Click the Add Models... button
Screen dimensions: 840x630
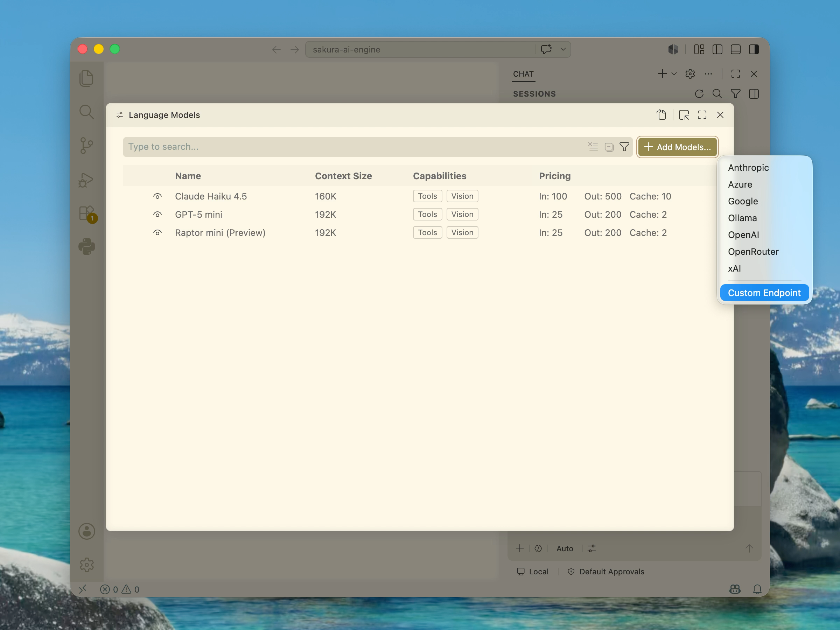pos(678,147)
